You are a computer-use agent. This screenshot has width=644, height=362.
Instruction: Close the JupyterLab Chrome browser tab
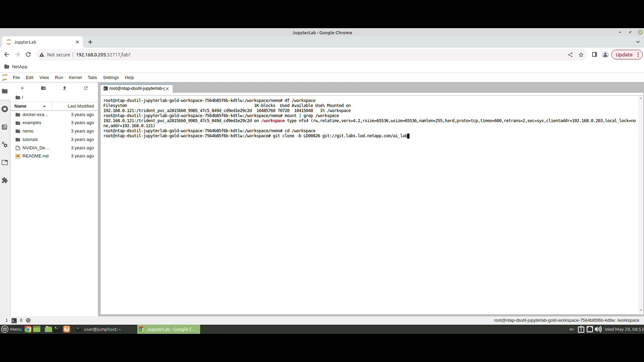(x=77, y=42)
